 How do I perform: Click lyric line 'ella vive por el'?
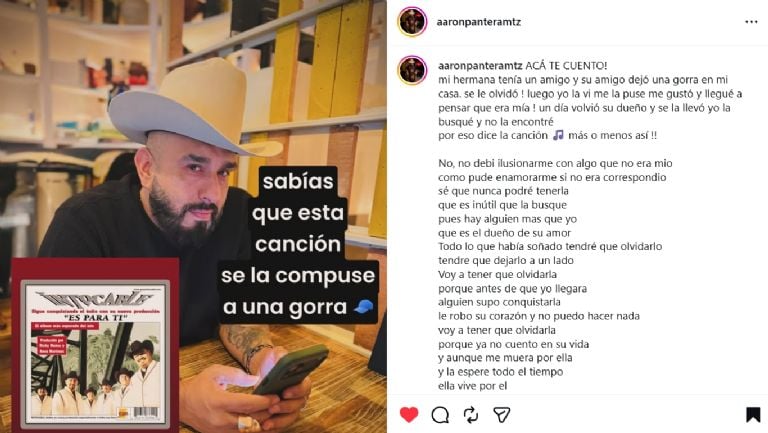click(x=472, y=386)
